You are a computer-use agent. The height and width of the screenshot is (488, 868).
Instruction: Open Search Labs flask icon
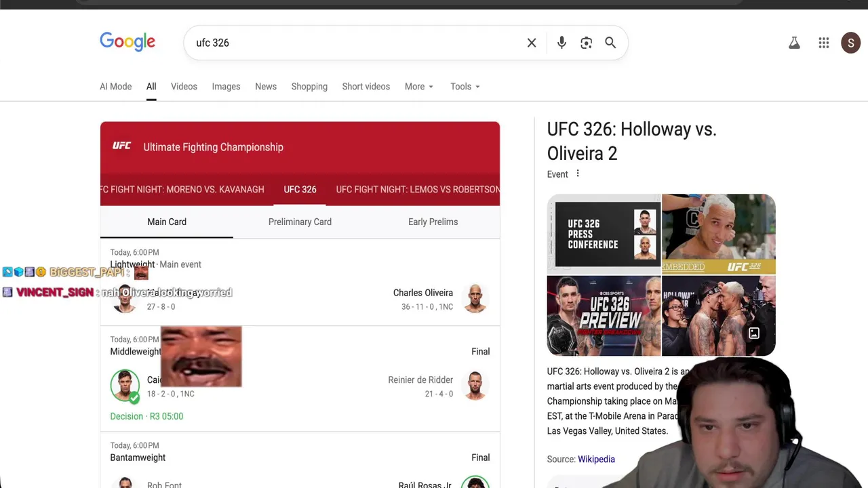click(x=794, y=43)
